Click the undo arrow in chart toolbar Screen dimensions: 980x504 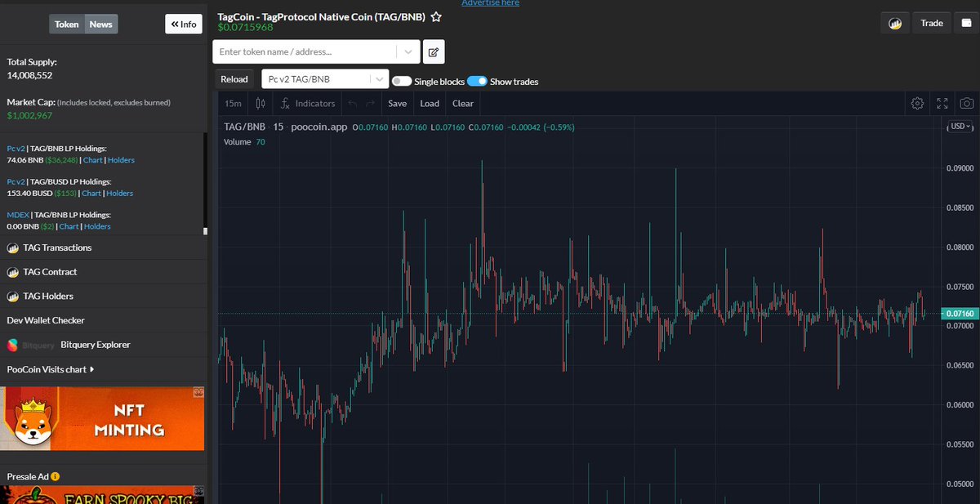(x=353, y=104)
